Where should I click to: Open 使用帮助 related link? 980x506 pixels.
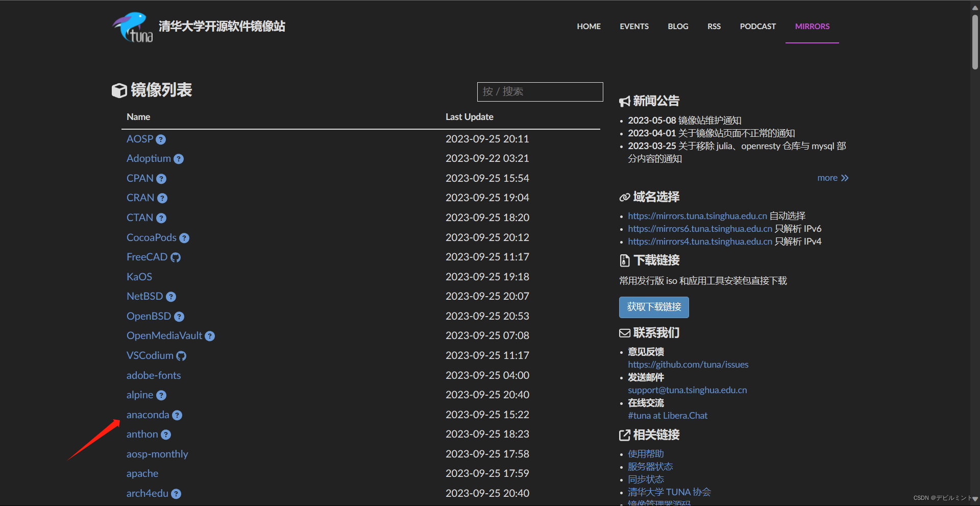(646, 454)
